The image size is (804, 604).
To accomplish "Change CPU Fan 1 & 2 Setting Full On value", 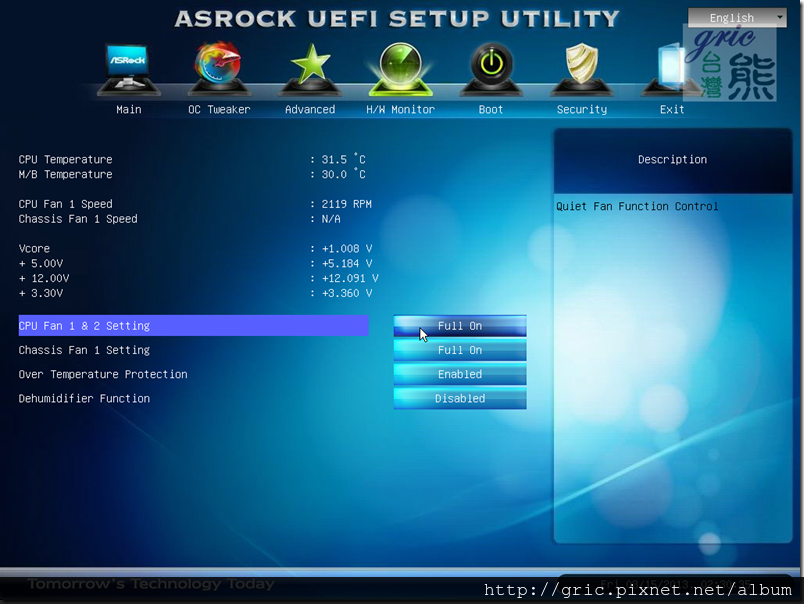I will coord(460,326).
